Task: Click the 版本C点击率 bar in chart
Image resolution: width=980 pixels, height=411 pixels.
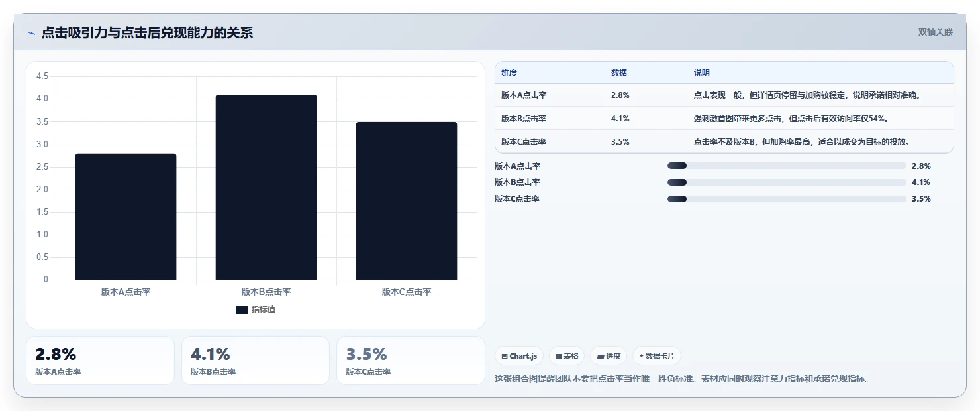Action: [407, 201]
